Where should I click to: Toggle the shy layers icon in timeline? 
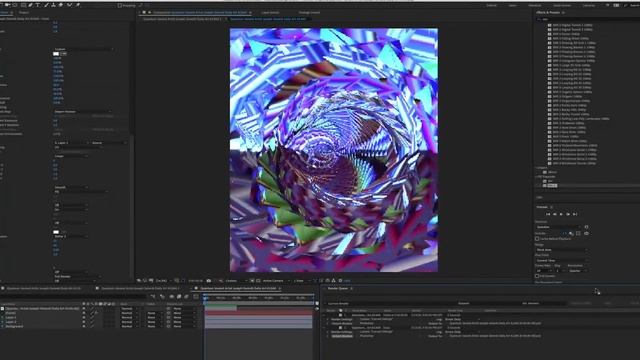pos(171,296)
